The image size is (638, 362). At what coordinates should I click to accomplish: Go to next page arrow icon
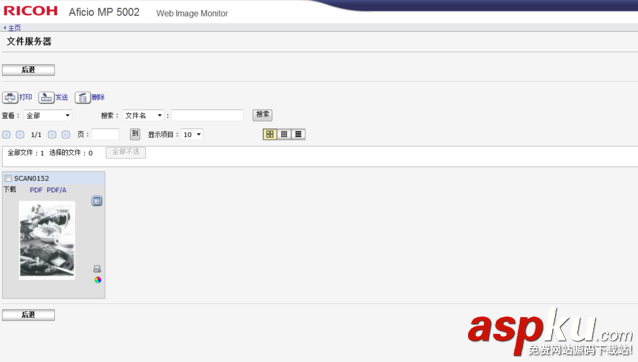(52, 135)
